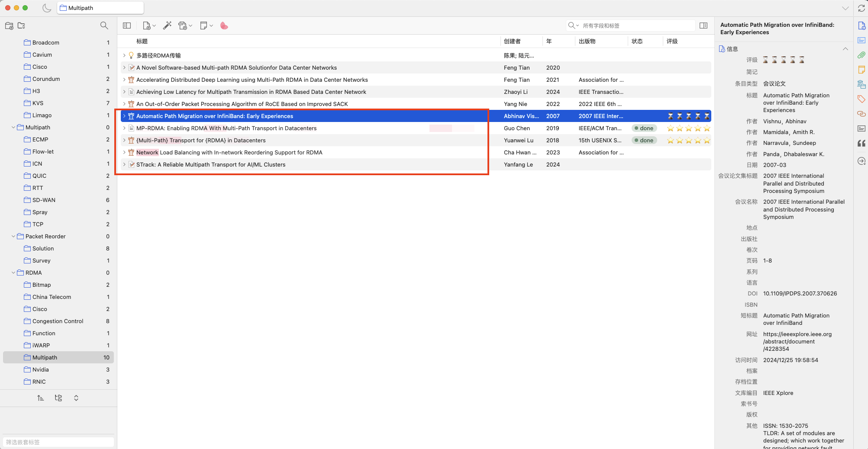This screenshot has width=868, height=449.
Task: Select the KVS collection
Action: [x=58, y=103]
